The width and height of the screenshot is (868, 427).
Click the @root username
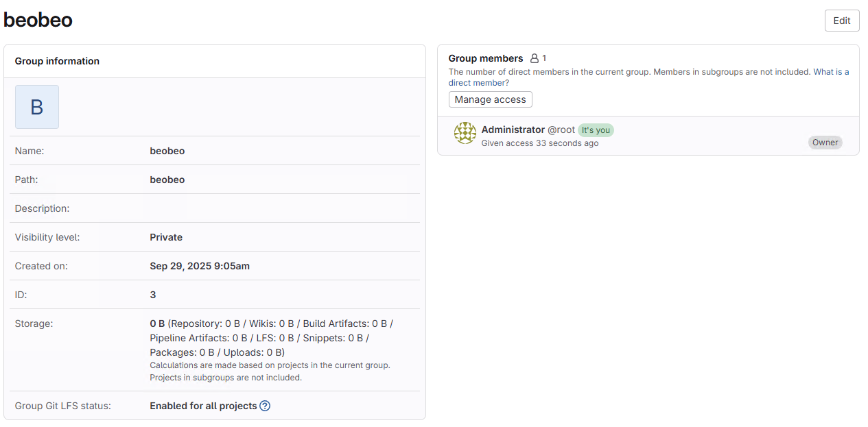pyautogui.click(x=561, y=130)
